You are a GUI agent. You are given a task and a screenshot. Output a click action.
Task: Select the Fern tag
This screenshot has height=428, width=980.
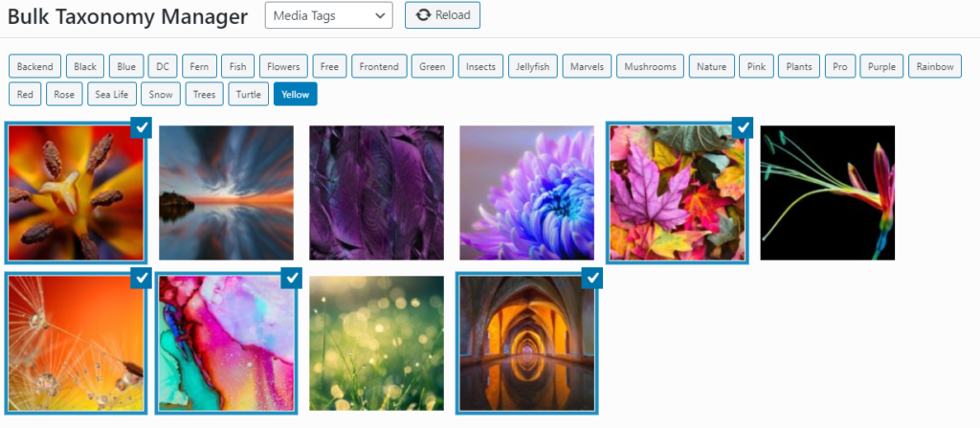[199, 66]
